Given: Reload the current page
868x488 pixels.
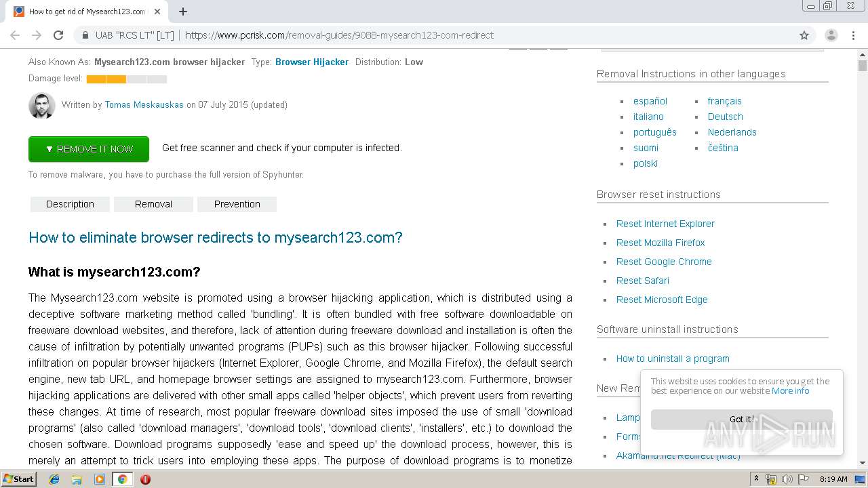Looking at the screenshot, I should tap(58, 35).
